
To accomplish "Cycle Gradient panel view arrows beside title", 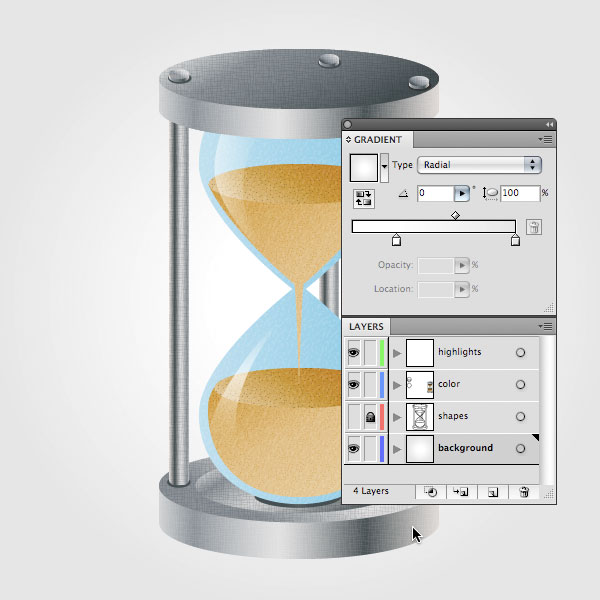I will (348, 140).
